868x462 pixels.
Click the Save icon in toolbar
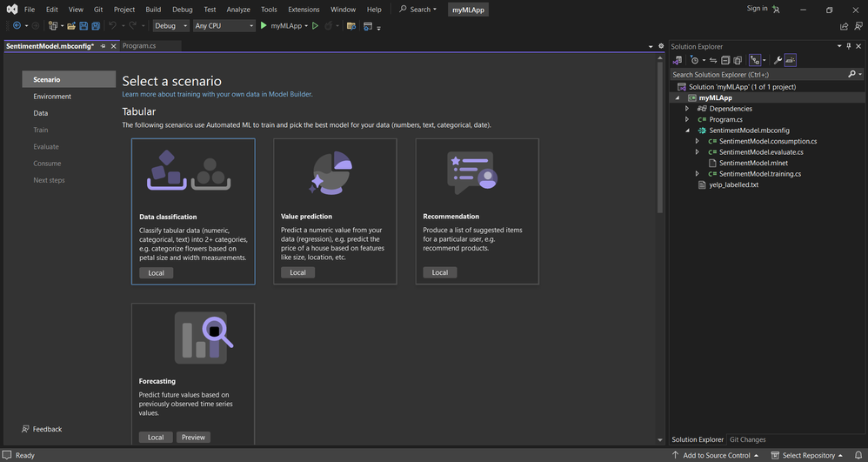tap(83, 25)
